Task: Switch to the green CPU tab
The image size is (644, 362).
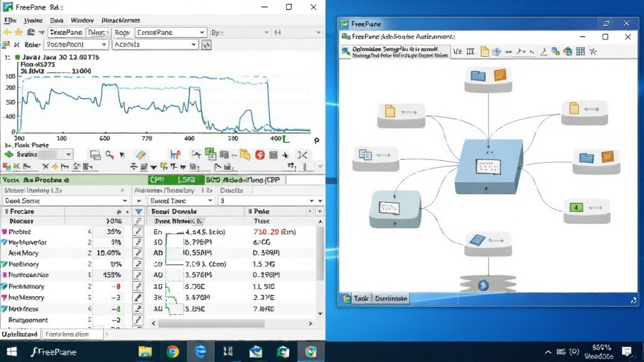Action: (157, 180)
